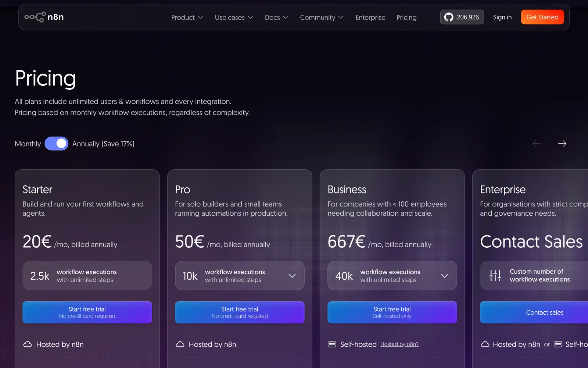This screenshot has width=588, height=368.
Task: Click the Business plan title
Action: click(x=347, y=190)
